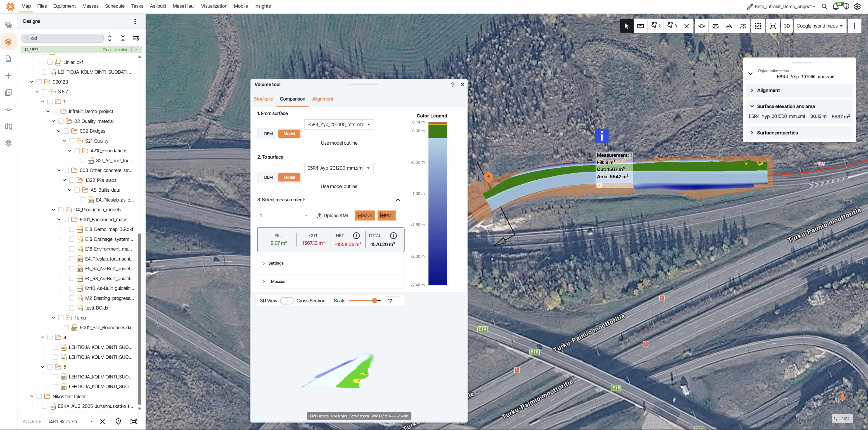868x430 pixels.
Task: Click the locate pin icon beside active line
Action: click(x=118, y=421)
